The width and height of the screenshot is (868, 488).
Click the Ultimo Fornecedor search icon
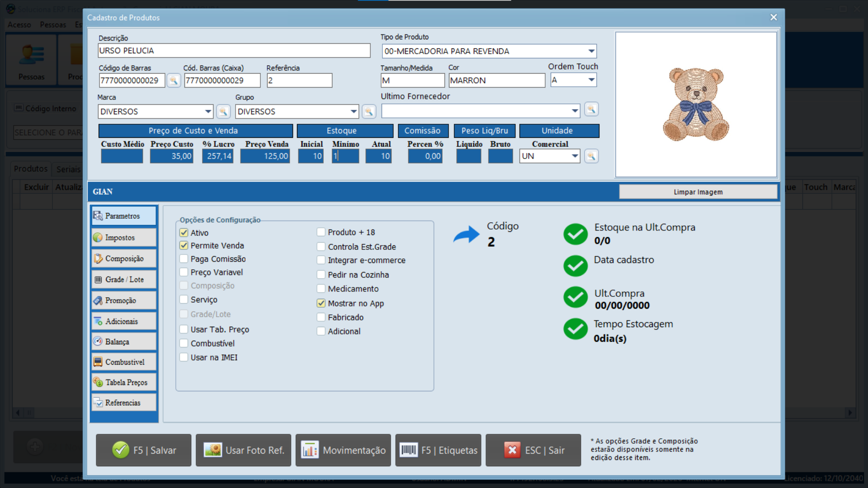[x=591, y=109]
